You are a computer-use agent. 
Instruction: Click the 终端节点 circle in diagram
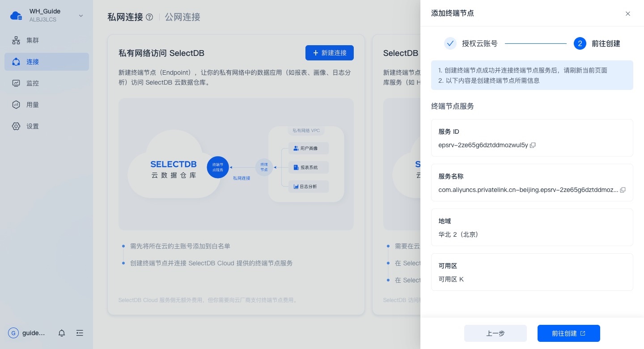(x=264, y=167)
